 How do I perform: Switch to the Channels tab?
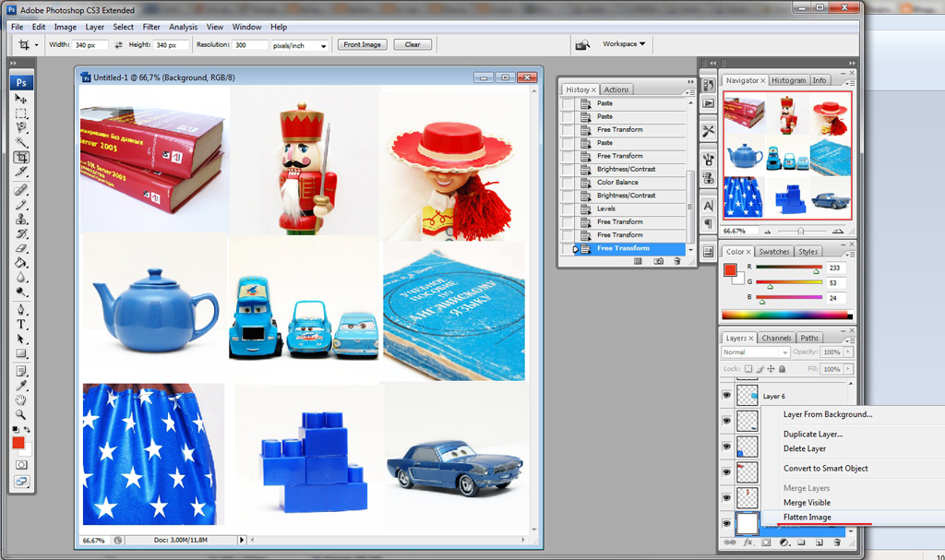point(776,339)
